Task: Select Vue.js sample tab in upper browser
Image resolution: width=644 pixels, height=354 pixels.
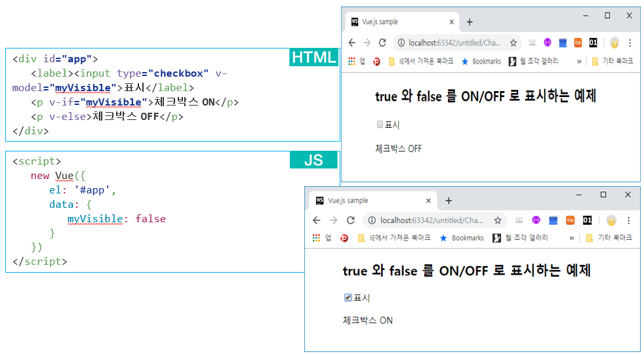Action: (401, 22)
